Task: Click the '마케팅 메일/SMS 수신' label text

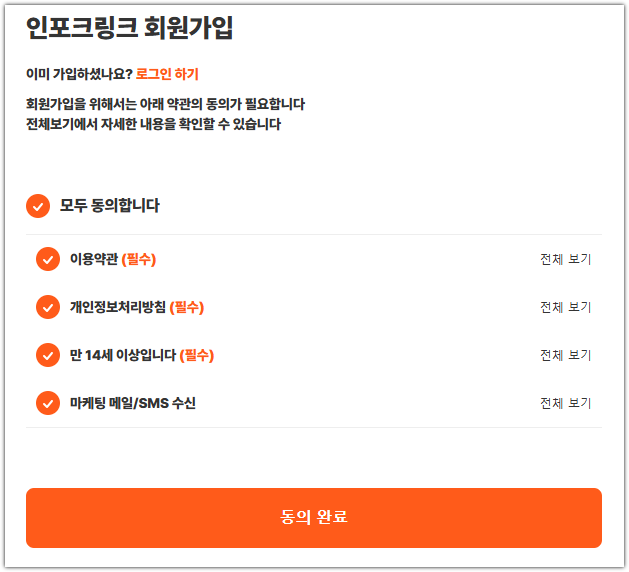Action: coord(133,403)
